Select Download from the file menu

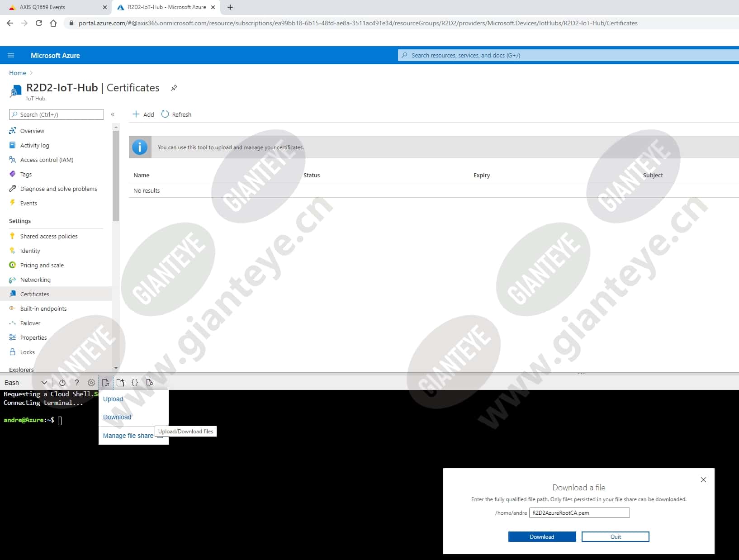117,417
